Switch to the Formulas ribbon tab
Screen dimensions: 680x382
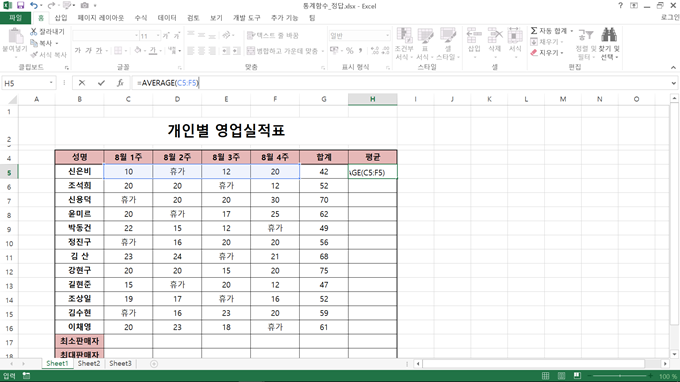pyautogui.click(x=141, y=18)
